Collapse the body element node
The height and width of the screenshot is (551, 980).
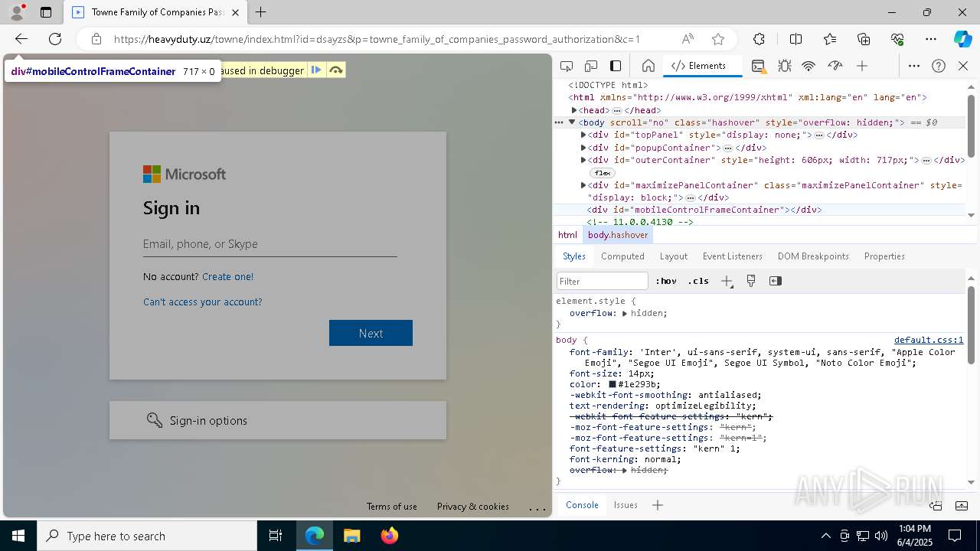572,122
